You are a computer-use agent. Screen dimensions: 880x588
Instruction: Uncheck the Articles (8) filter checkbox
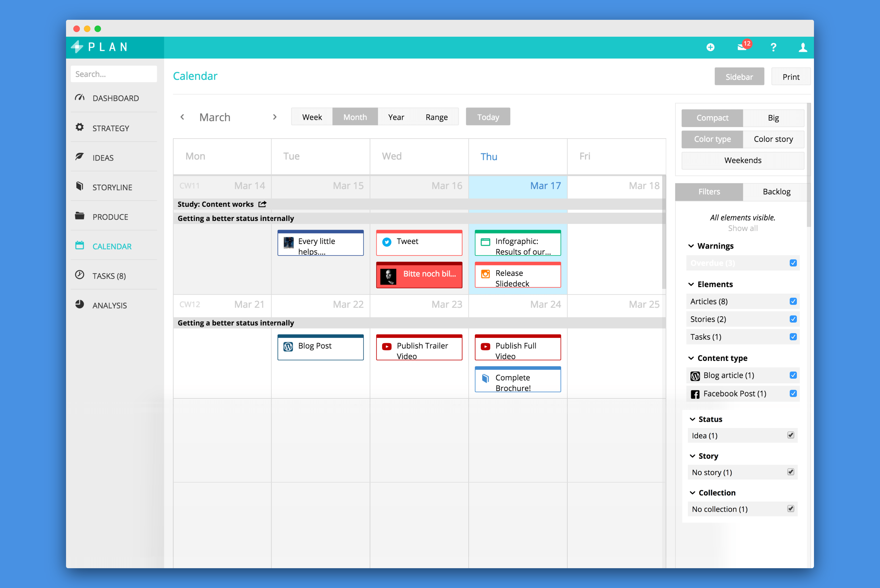(793, 302)
